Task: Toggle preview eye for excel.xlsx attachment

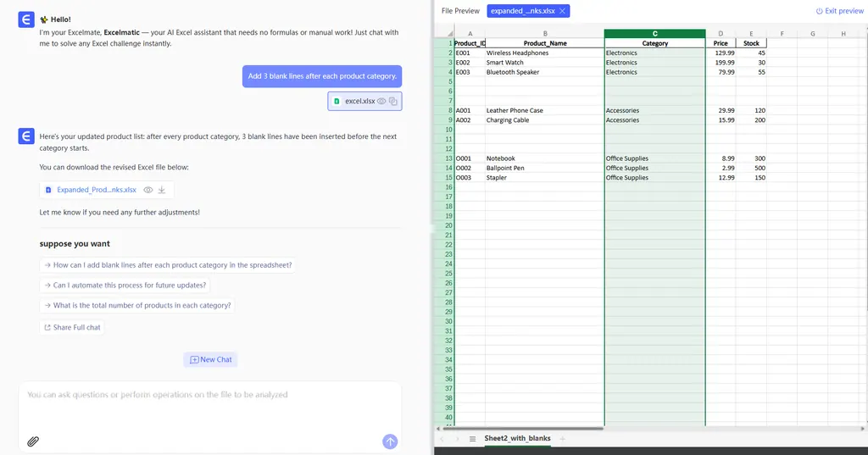Action: pos(381,101)
